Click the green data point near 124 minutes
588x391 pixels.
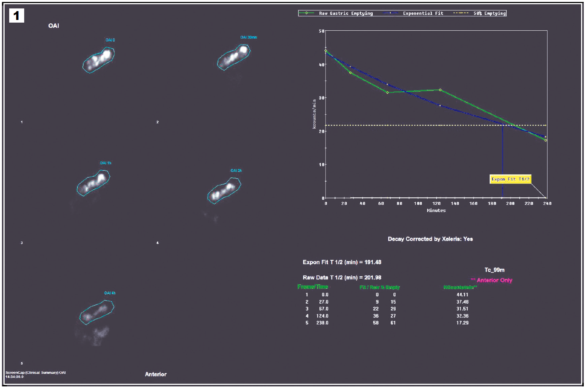[440, 90]
